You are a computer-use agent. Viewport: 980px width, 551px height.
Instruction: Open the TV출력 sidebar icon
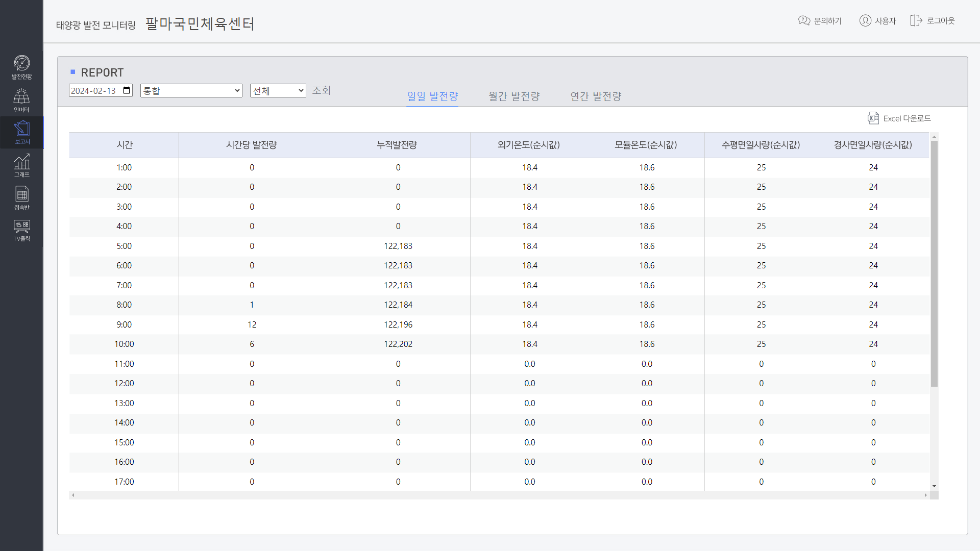(21, 231)
